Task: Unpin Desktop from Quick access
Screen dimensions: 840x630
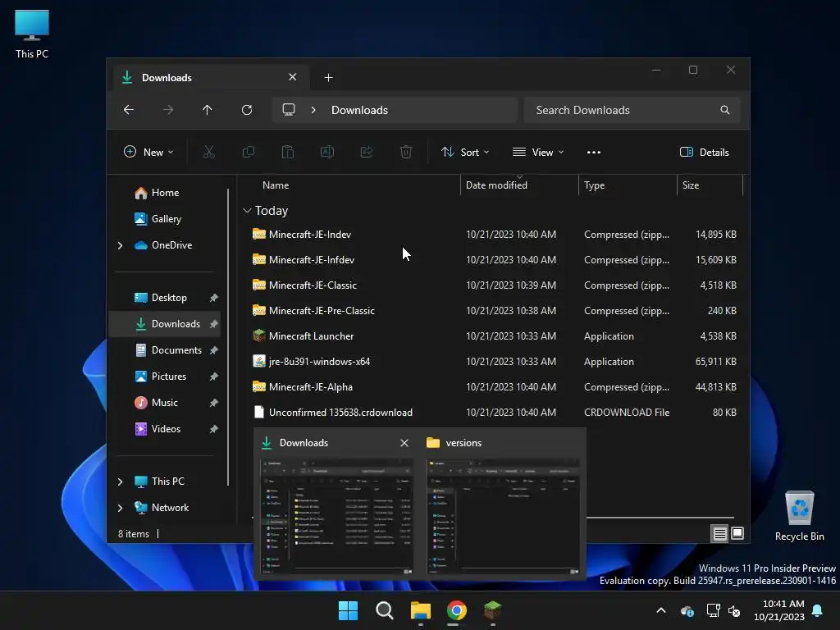Action: point(214,298)
